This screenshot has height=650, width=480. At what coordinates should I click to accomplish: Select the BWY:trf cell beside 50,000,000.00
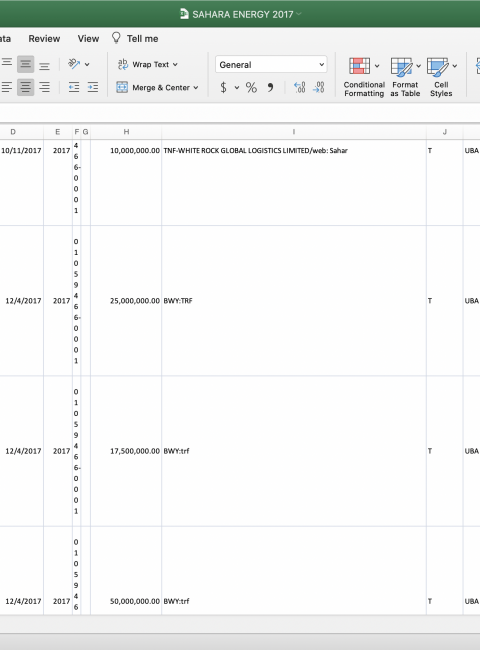(x=294, y=570)
